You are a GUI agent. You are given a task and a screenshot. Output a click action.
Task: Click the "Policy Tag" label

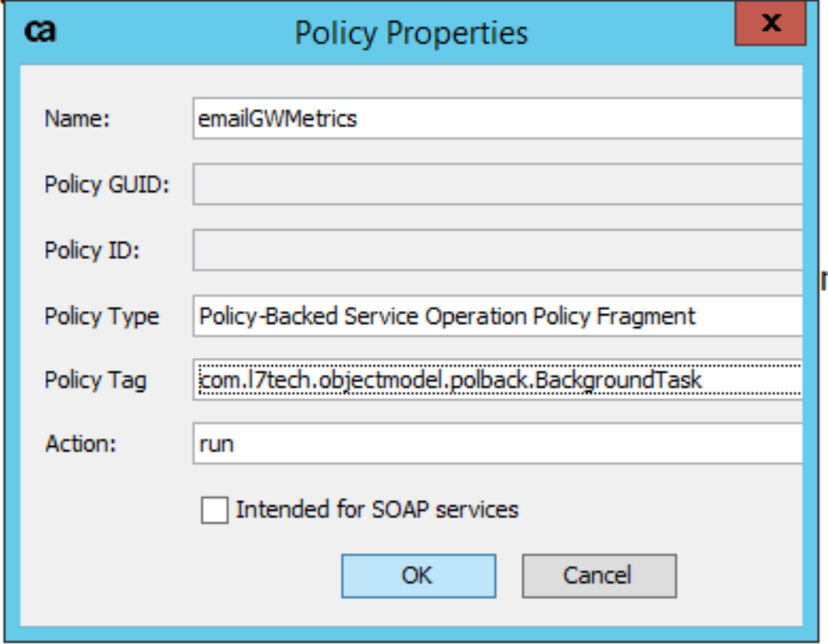95,380
